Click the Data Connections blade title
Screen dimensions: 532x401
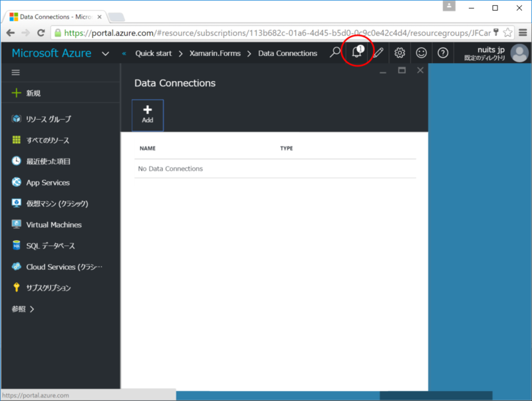[x=175, y=83]
